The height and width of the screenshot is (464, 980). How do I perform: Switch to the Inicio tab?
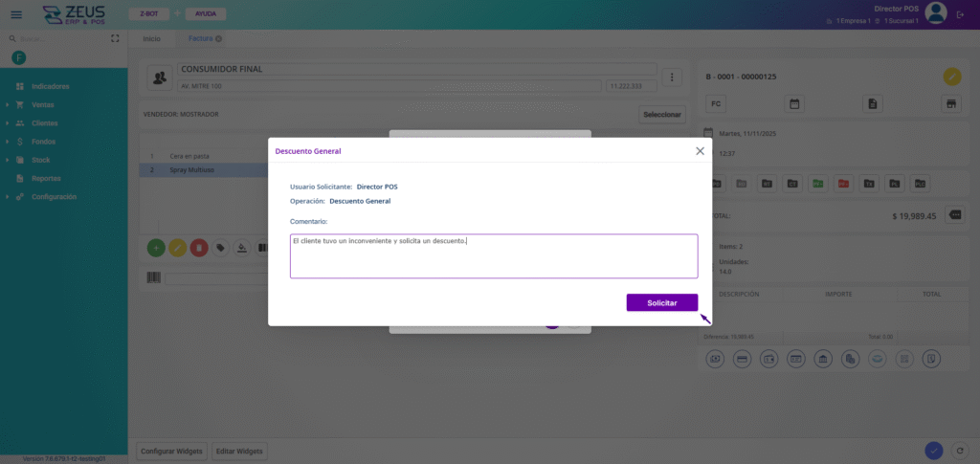pyautogui.click(x=151, y=39)
